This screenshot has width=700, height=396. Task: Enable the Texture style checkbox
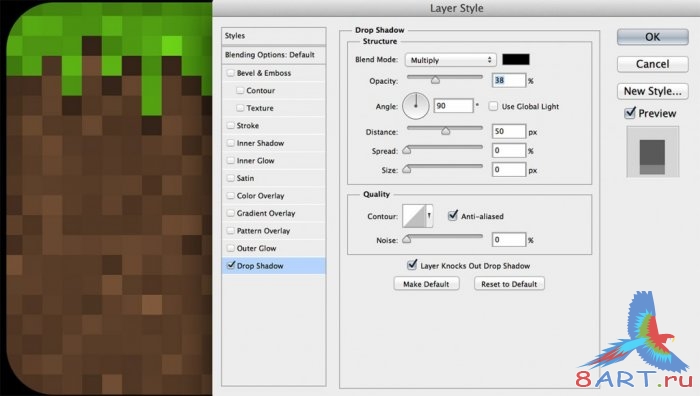coord(240,108)
